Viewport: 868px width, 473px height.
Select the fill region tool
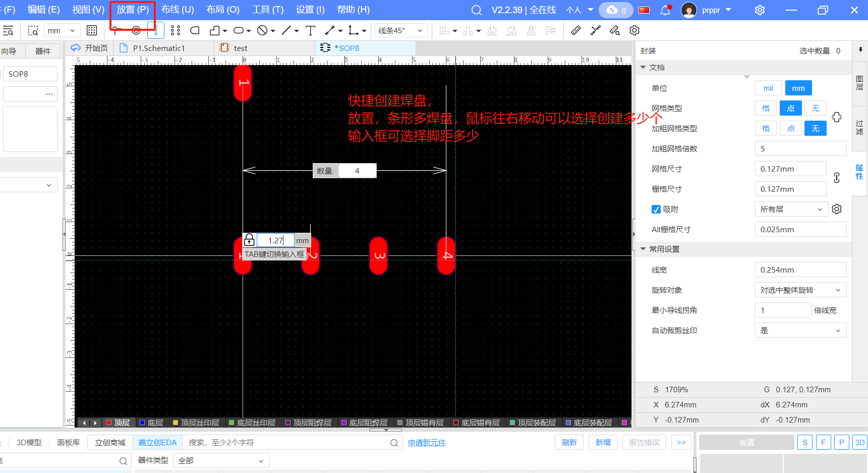click(x=195, y=31)
